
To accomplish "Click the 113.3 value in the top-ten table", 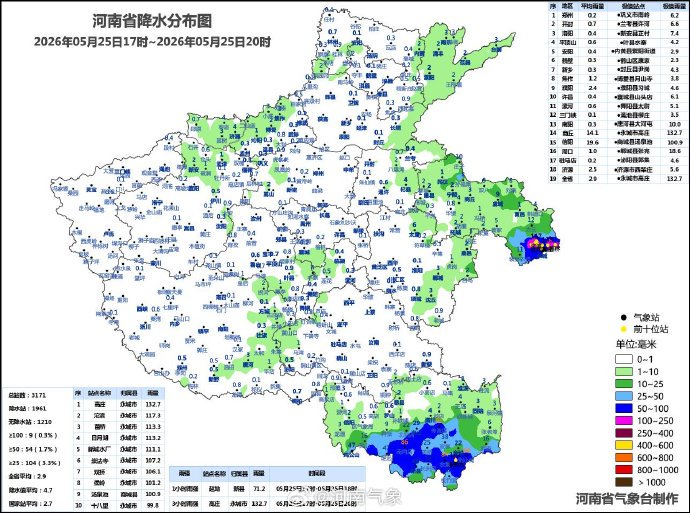I will pyautogui.click(x=153, y=427).
